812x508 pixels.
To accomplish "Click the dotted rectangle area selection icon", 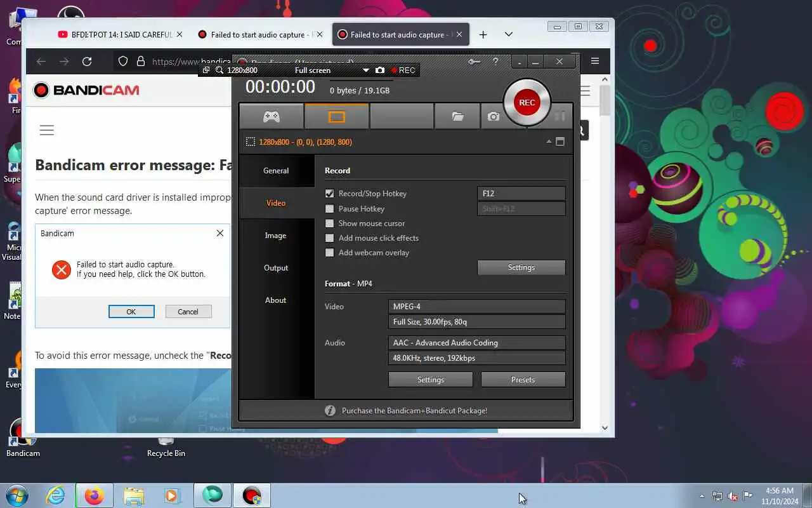I will tap(251, 142).
